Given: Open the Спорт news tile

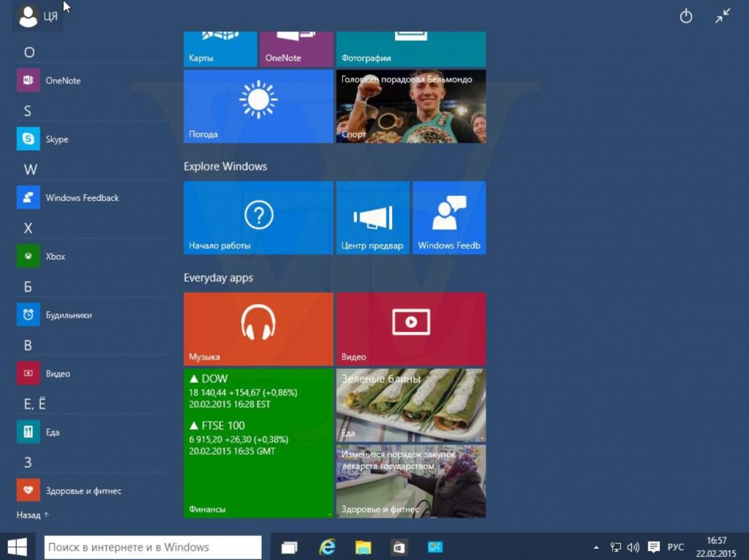Looking at the screenshot, I should [x=411, y=107].
